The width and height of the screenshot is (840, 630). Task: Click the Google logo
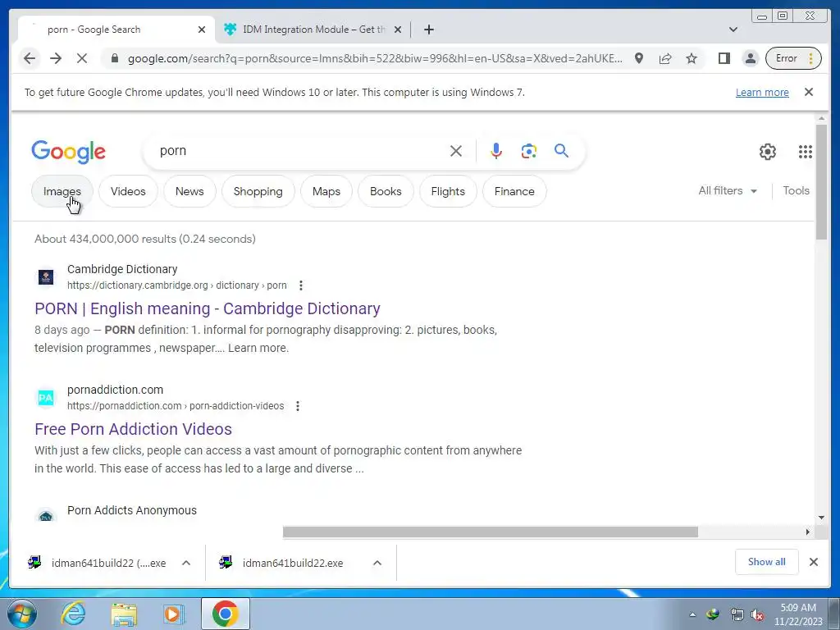(69, 152)
